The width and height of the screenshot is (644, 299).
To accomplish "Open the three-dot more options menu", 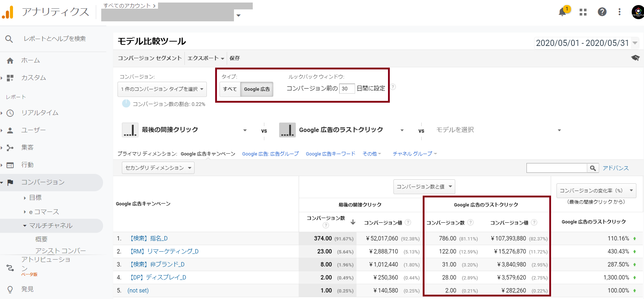I will 619,12.
